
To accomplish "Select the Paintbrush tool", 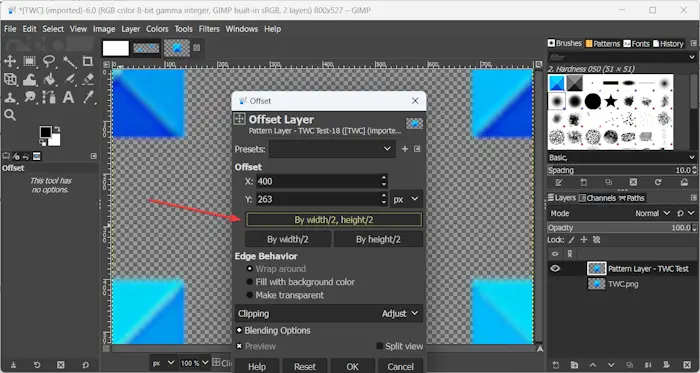I will (69, 79).
